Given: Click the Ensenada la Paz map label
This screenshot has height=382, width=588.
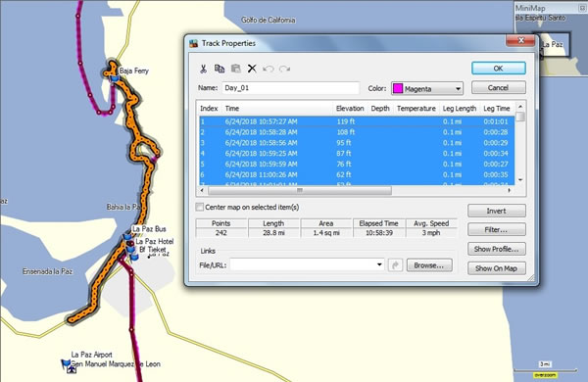Looking at the screenshot, I should (x=47, y=271).
